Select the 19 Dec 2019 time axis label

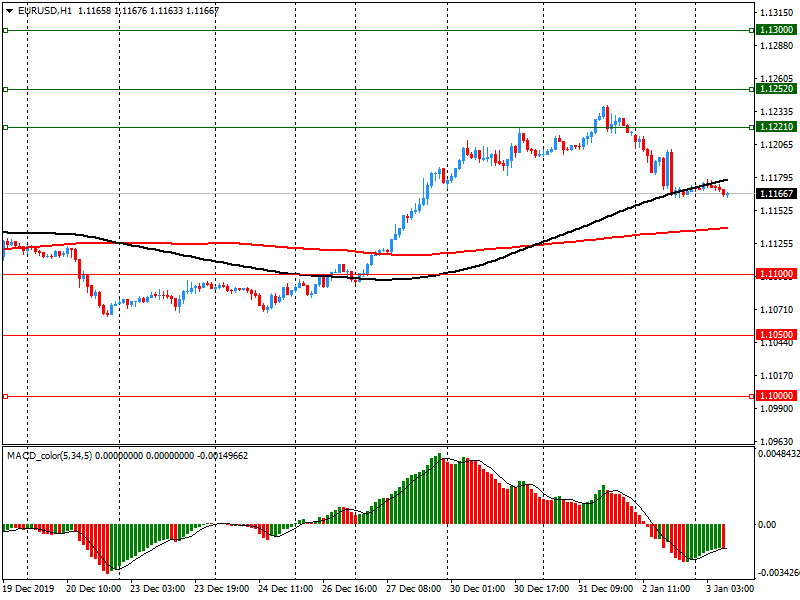[x=28, y=589]
